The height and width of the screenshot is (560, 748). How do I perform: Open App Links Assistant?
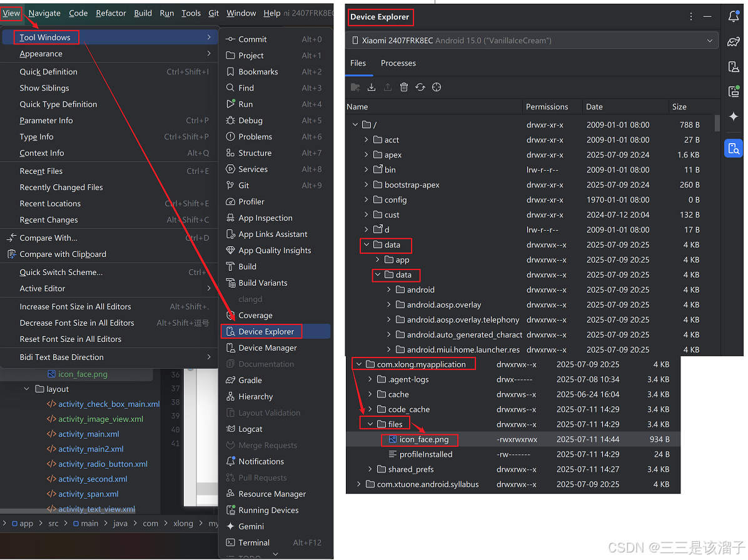275,234
